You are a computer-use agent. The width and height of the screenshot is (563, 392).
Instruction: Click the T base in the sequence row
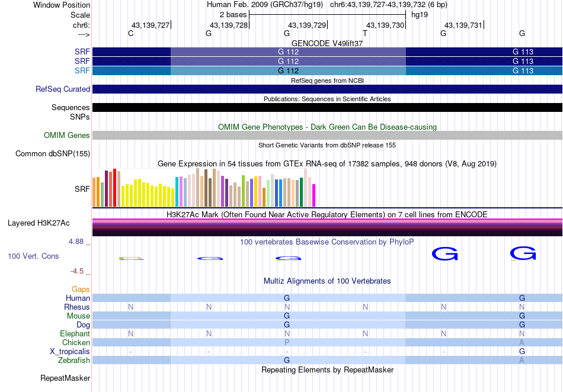pyautogui.click(x=365, y=33)
